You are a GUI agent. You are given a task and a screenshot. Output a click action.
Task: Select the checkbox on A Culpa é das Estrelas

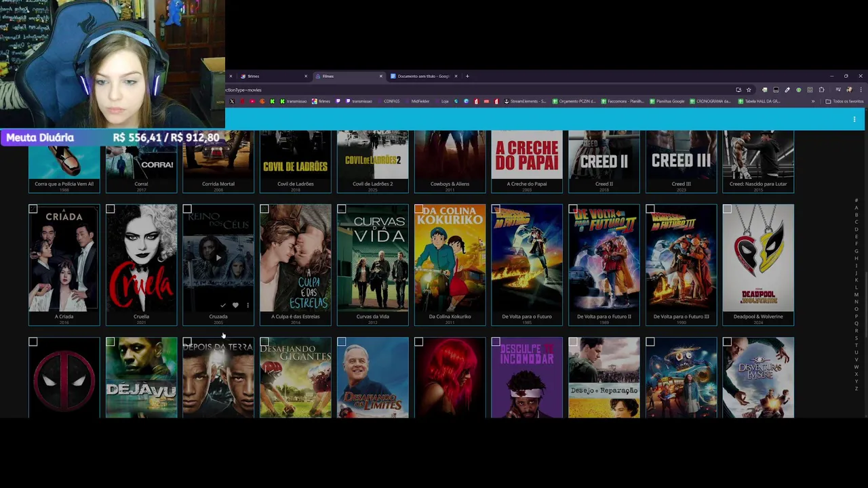point(264,209)
